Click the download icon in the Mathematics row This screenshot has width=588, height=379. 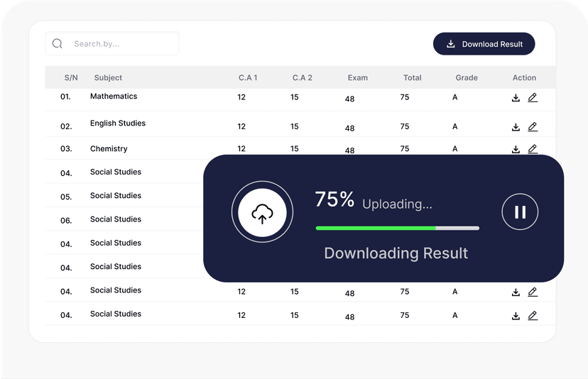[516, 98]
